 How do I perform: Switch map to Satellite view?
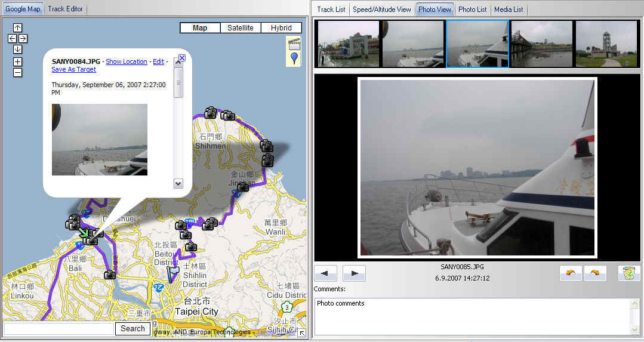coord(241,28)
